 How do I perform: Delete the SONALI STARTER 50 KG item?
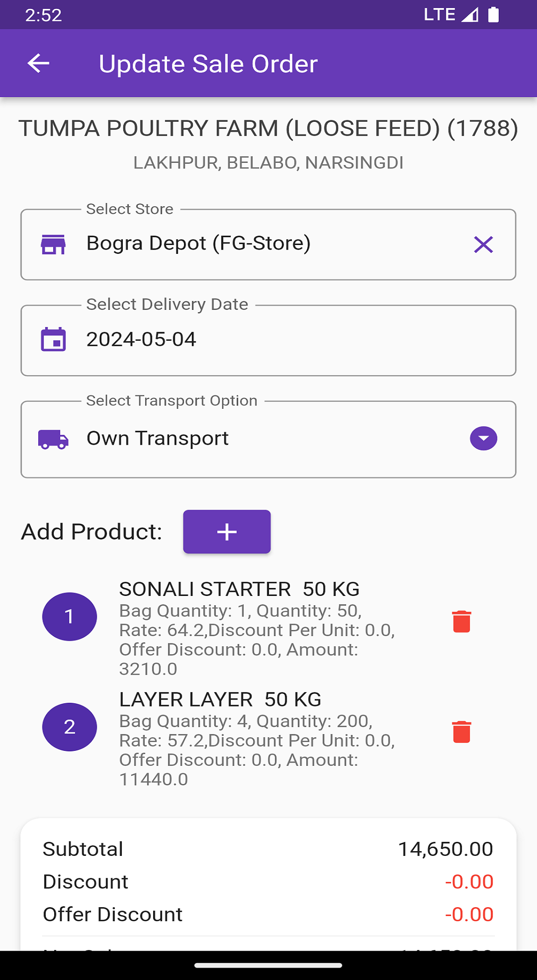point(461,622)
